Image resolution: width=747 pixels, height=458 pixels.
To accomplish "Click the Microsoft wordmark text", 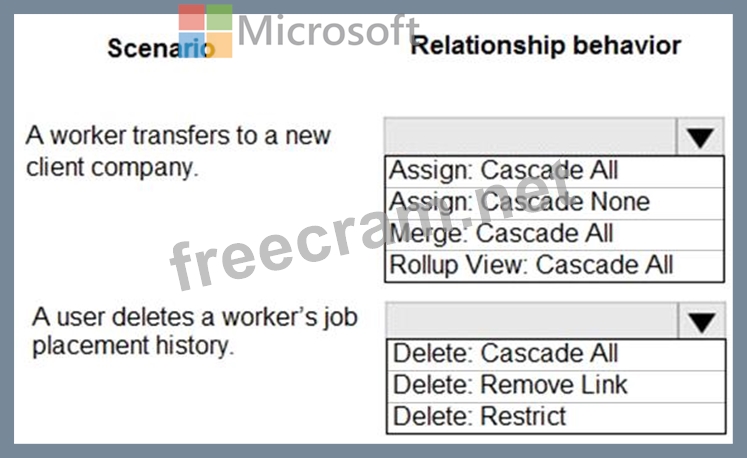I will coord(328,30).
